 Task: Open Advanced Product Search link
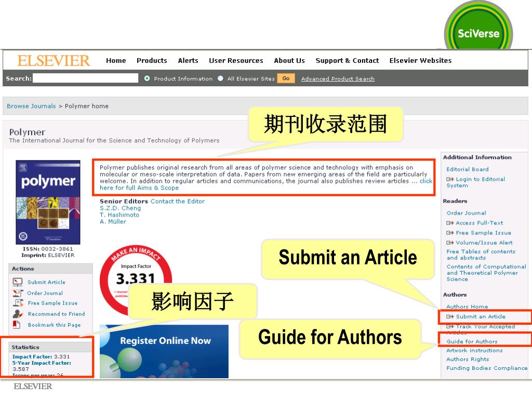tap(338, 79)
